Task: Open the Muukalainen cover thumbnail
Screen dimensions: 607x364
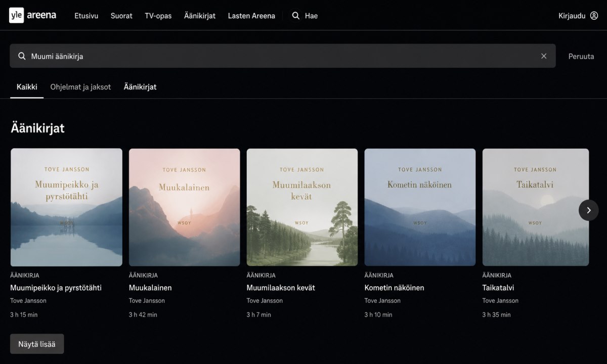Action: click(185, 207)
